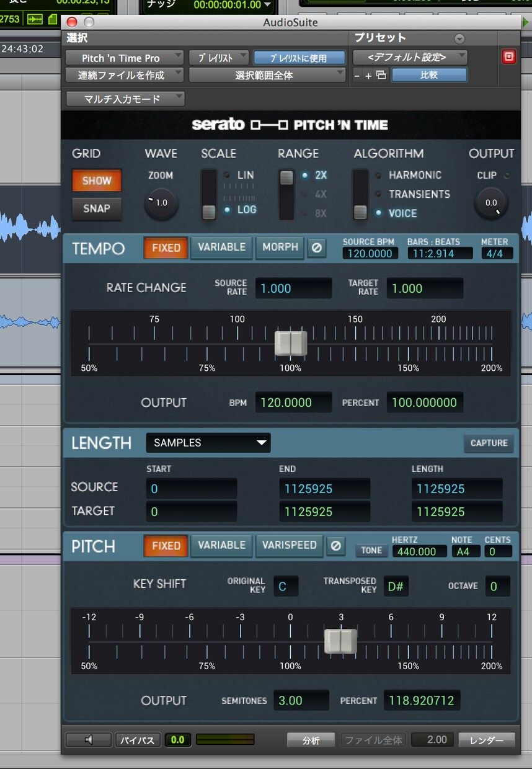Toggle grid SHOW button
Screen dimensions: 532x769
click(97, 180)
